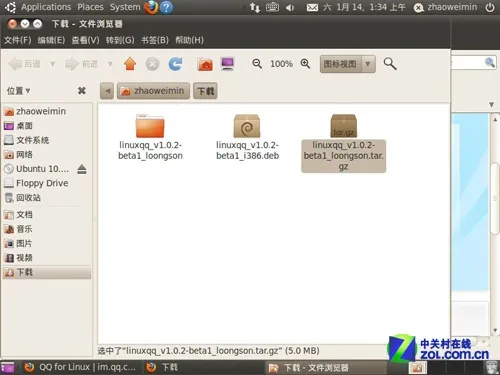The width and height of the screenshot is (500, 375).
Task: Zoom out with the minus magnifier
Action: [x=257, y=63]
